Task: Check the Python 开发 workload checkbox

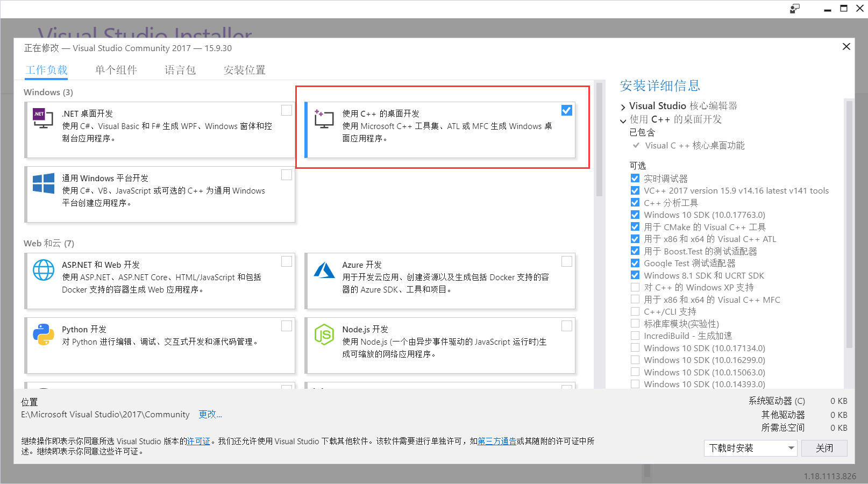Action: (x=287, y=326)
